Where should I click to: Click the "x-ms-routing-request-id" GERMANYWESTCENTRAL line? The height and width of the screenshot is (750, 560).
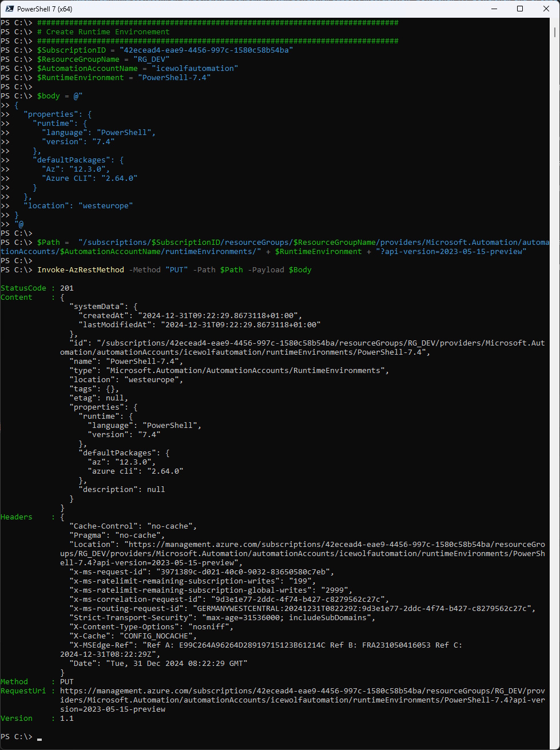(x=303, y=609)
